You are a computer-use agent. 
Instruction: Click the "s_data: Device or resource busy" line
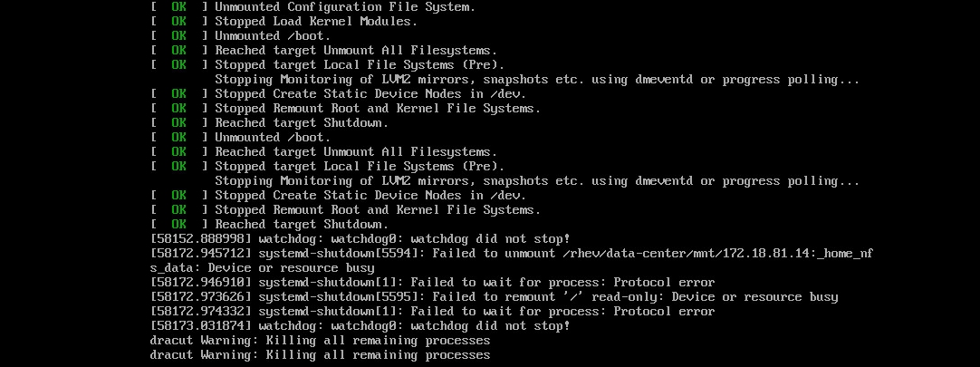(262, 268)
